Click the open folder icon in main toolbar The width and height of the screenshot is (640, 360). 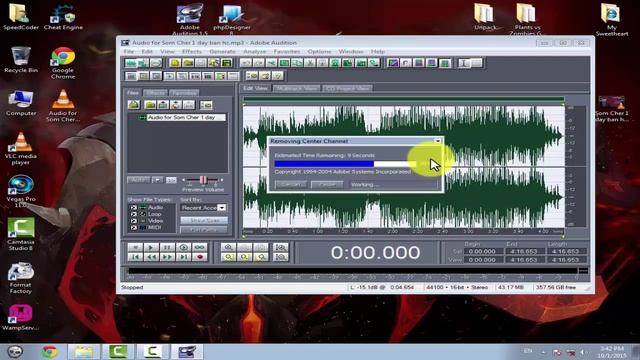(188, 63)
